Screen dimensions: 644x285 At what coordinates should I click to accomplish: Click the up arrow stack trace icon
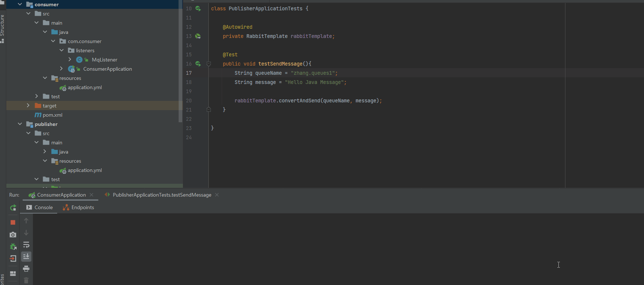click(26, 221)
